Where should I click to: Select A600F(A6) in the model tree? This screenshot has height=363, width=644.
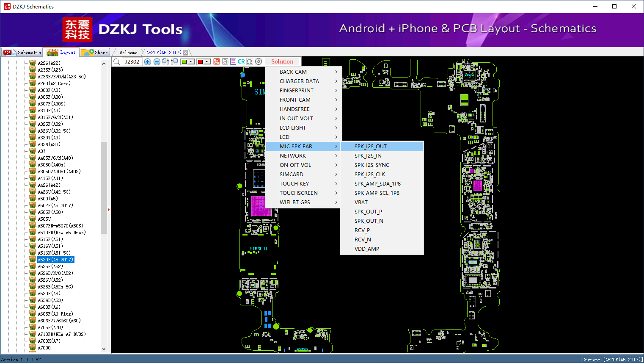(x=49, y=307)
